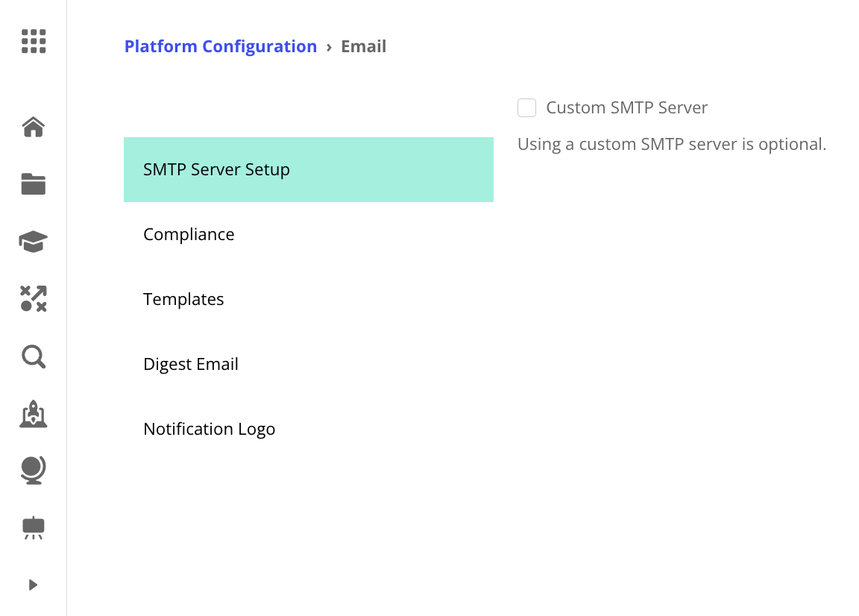This screenshot has width=859, height=616.
Task: Open the graduation cap learning icon
Action: point(34,242)
